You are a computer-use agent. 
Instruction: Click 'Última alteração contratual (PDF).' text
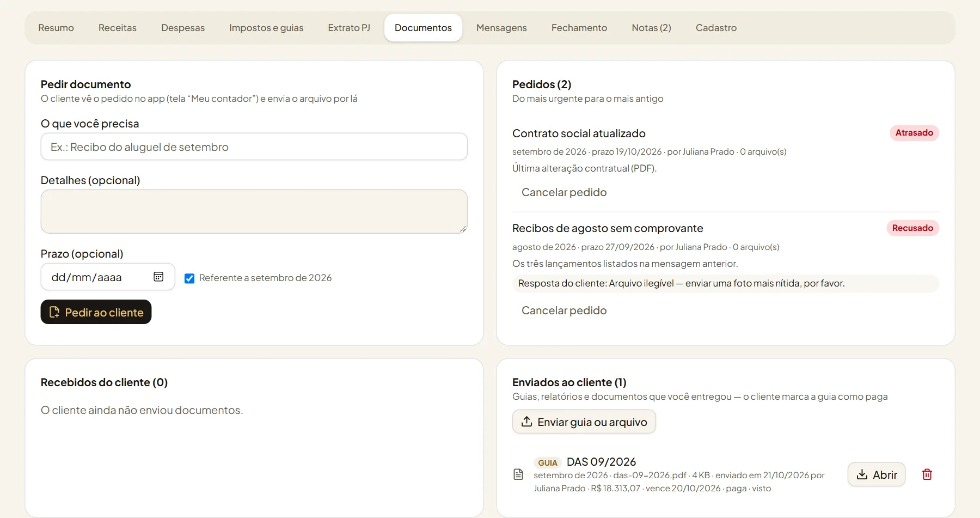tap(584, 168)
